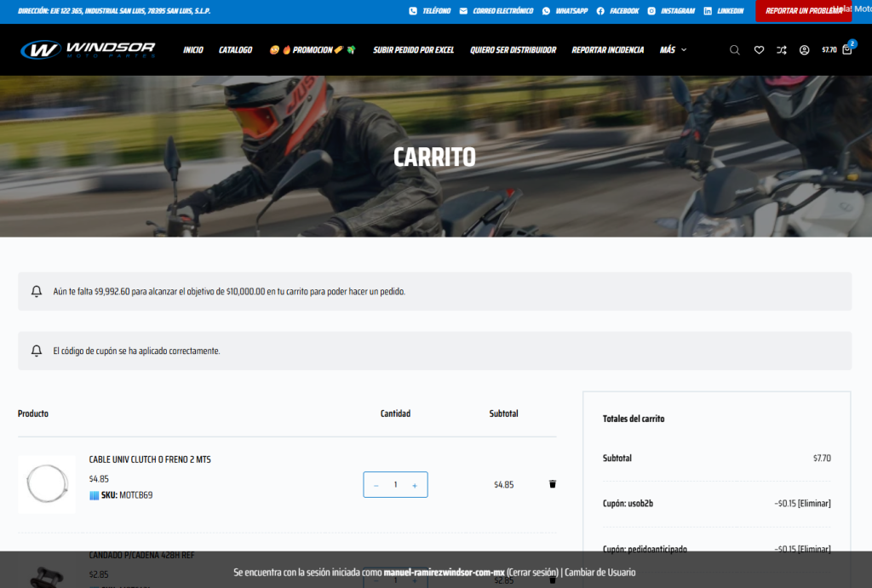Expand the MÁS menu dropdown
872x588 pixels.
(x=673, y=50)
